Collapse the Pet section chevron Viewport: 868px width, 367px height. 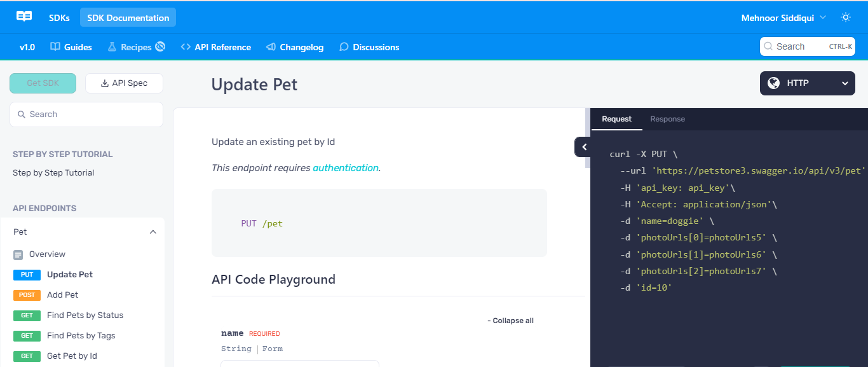pos(153,232)
